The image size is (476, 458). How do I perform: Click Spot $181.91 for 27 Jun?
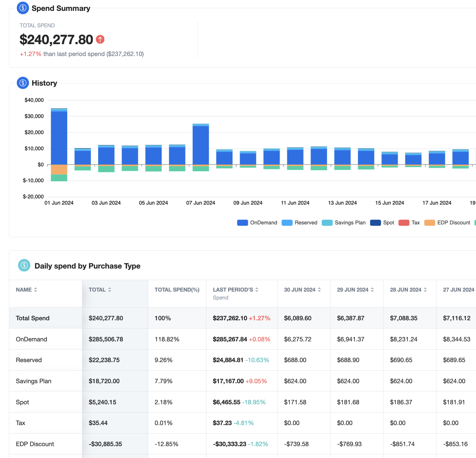[x=454, y=402]
